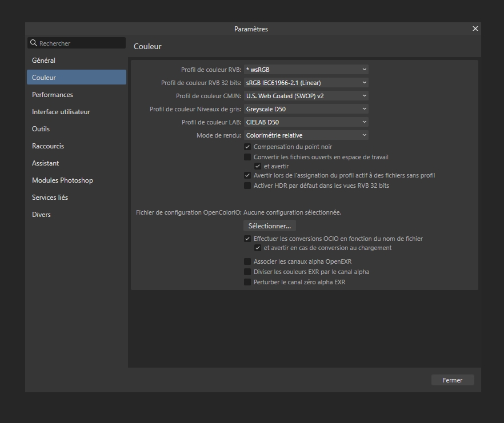Select the Couleur settings section

tap(77, 78)
